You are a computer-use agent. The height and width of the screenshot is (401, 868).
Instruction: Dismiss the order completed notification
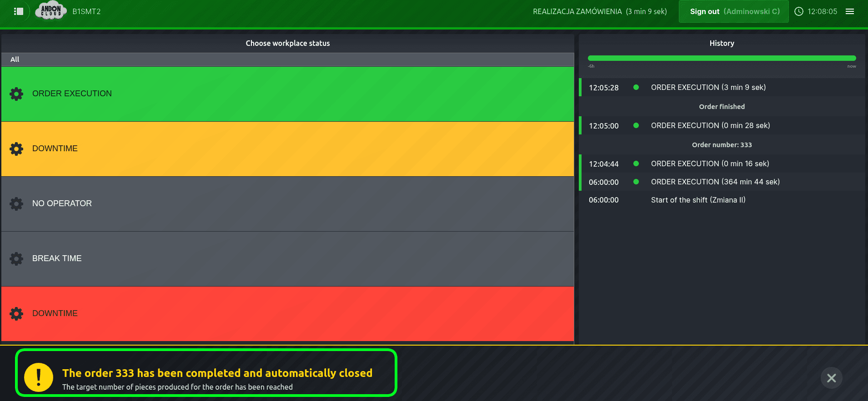pyautogui.click(x=831, y=378)
